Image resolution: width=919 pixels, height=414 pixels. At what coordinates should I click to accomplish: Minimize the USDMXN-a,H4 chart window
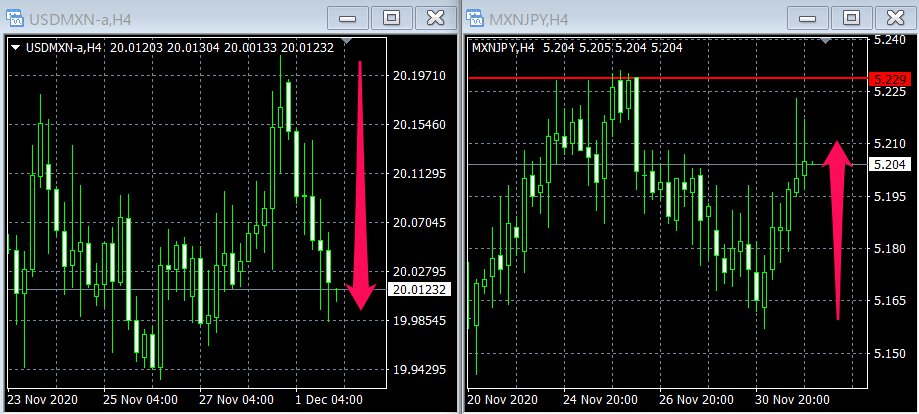click(x=348, y=18)
